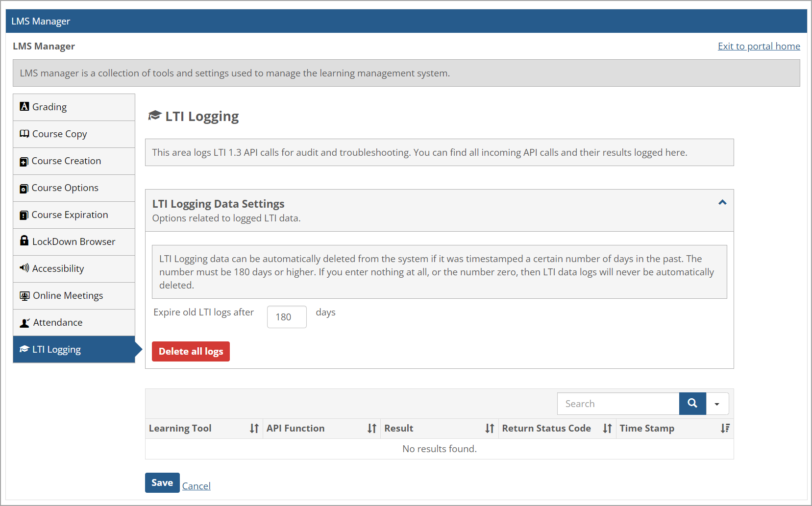The image size is (812, 506).
Task: Select the Grading sidebar icon
Action: click(25, 107)
